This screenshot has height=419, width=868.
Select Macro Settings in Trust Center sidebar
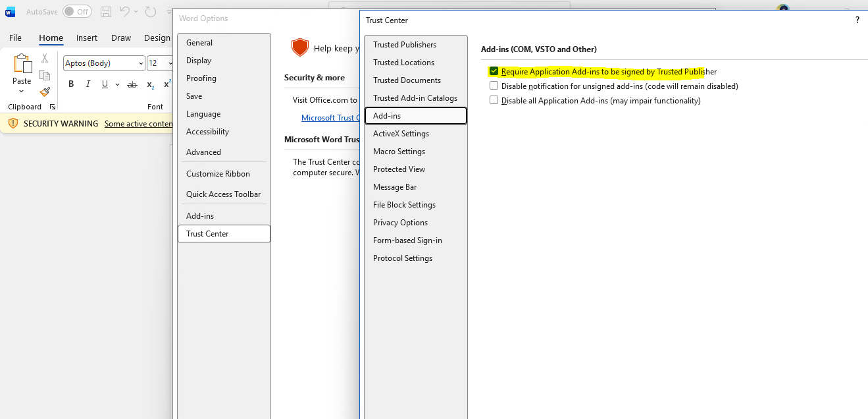[399, 151]
